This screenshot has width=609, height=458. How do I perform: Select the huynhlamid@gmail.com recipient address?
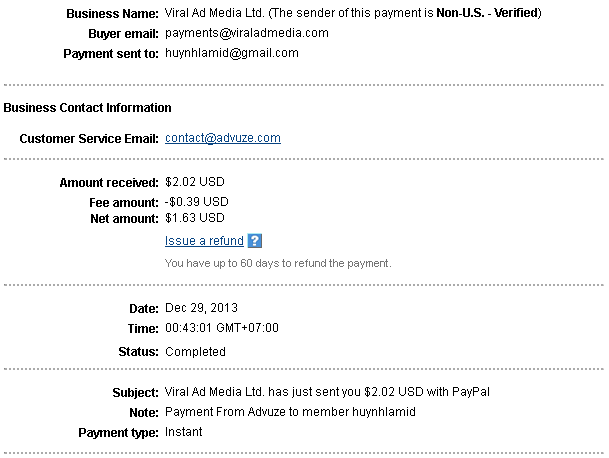(x=231, y=52)
